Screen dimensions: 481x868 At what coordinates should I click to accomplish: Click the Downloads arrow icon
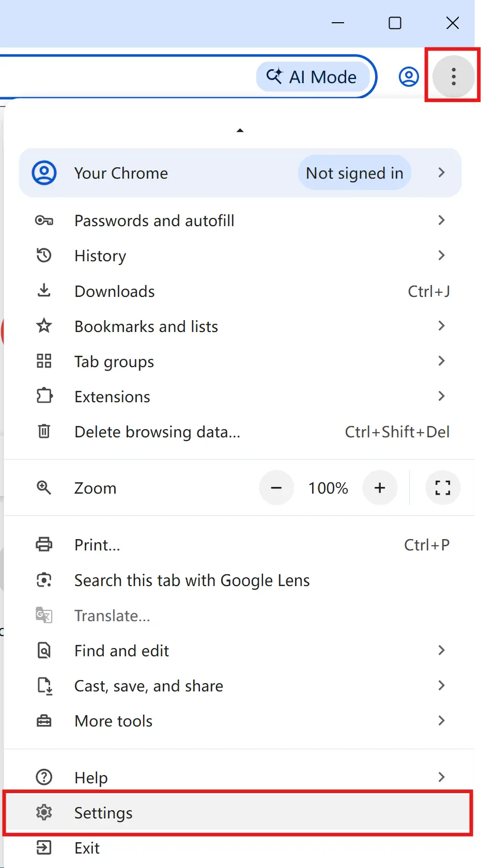tap(44, 291)
